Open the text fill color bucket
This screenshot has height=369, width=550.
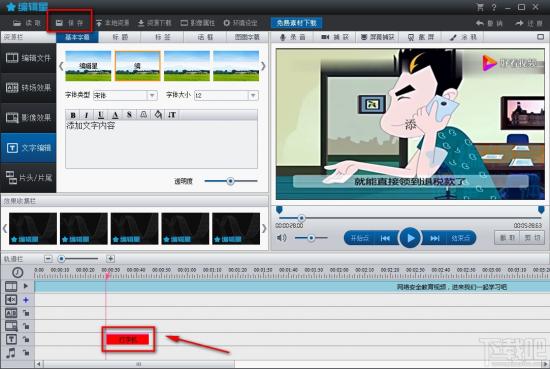[158, 115]
